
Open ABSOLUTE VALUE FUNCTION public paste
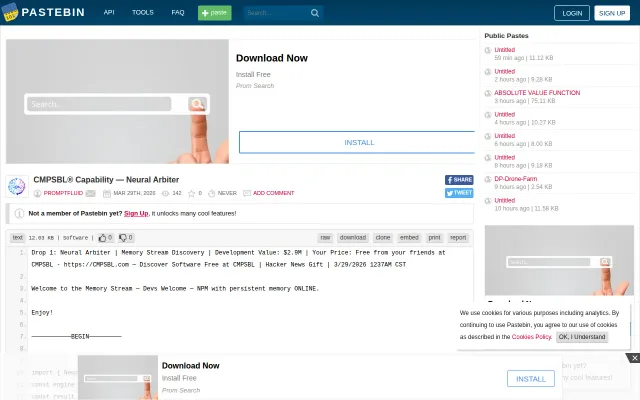pos(537,93)
